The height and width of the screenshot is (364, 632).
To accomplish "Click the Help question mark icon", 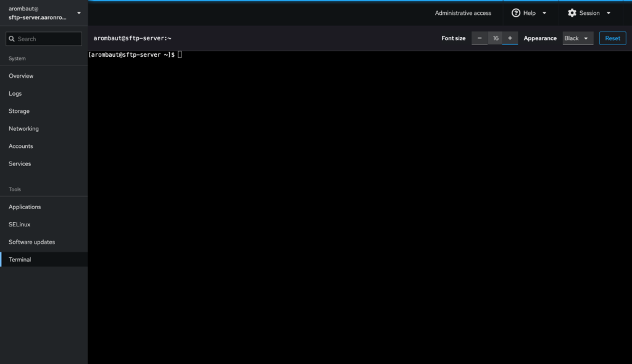I will [516, 13].
